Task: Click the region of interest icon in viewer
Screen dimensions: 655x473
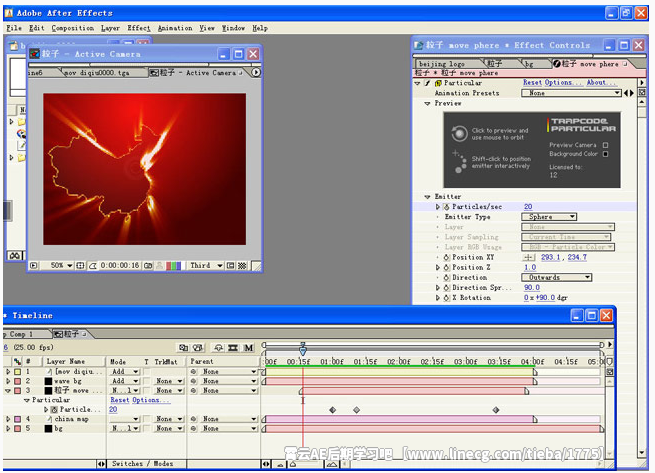Action: coord(230,265)
